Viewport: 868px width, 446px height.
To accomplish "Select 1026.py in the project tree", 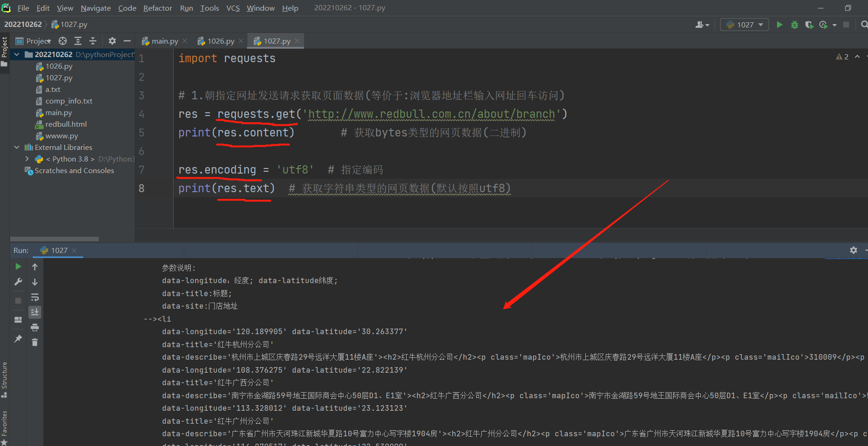I will tap(58, 66).
